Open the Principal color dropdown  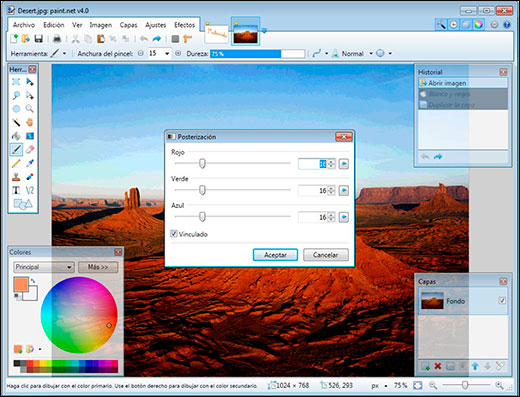click(44, 267)
